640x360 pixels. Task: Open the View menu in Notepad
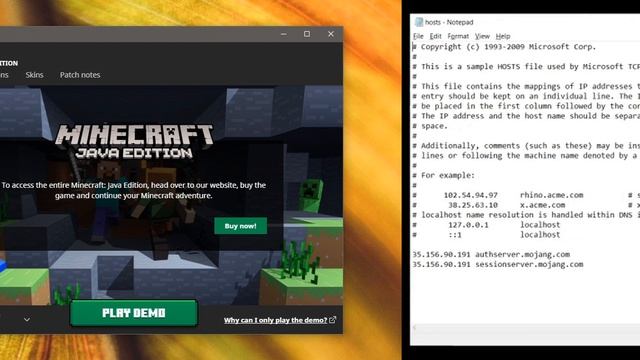[x=482, y=36]
